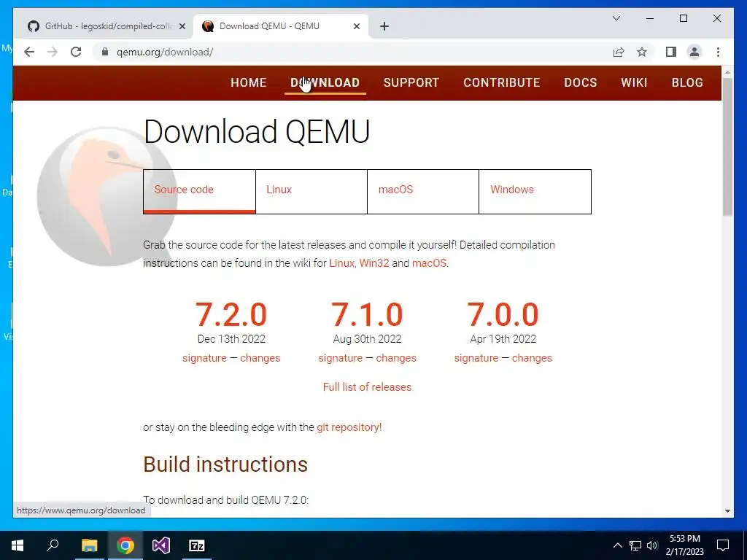Open the changes link for 7.2.0
Viewport: 747px width, 560px height.
click(x=260, y=358)
